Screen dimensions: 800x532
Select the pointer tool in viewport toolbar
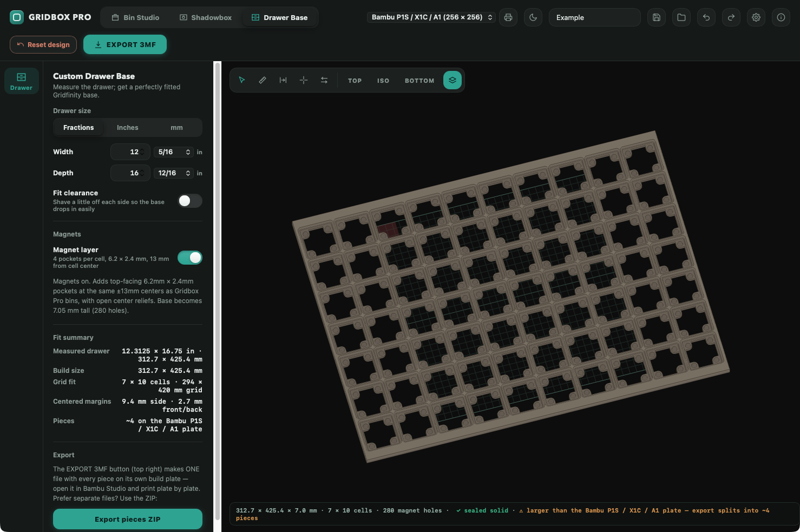point(242,80)
